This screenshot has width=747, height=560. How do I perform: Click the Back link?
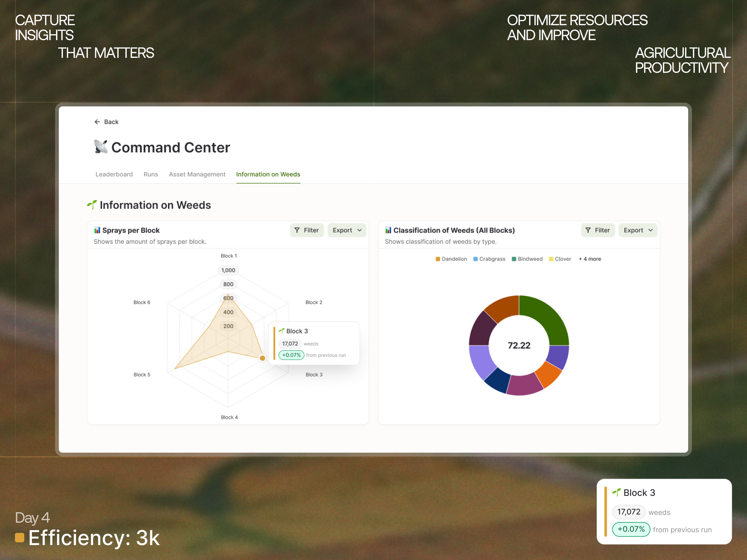tap(111, 122)
